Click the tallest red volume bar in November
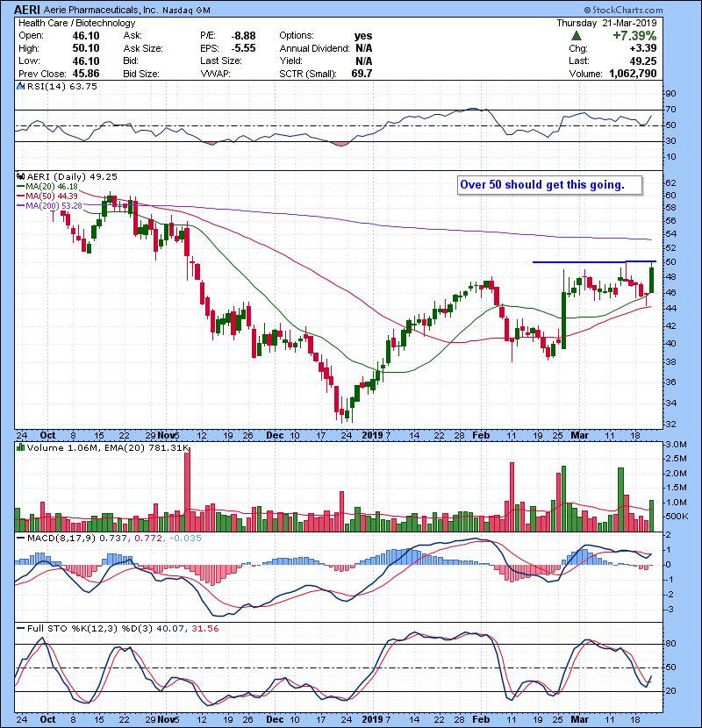 click(x=187, y=490)
